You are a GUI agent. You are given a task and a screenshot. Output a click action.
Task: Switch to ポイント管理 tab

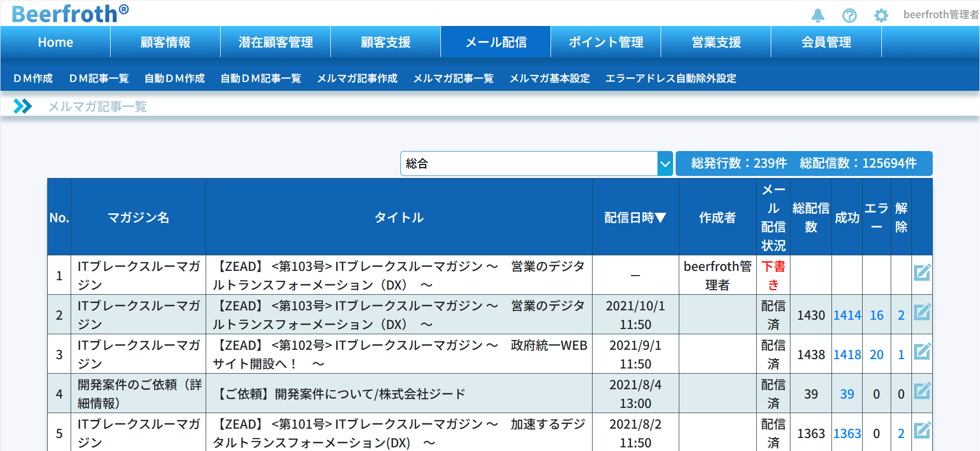606,42
